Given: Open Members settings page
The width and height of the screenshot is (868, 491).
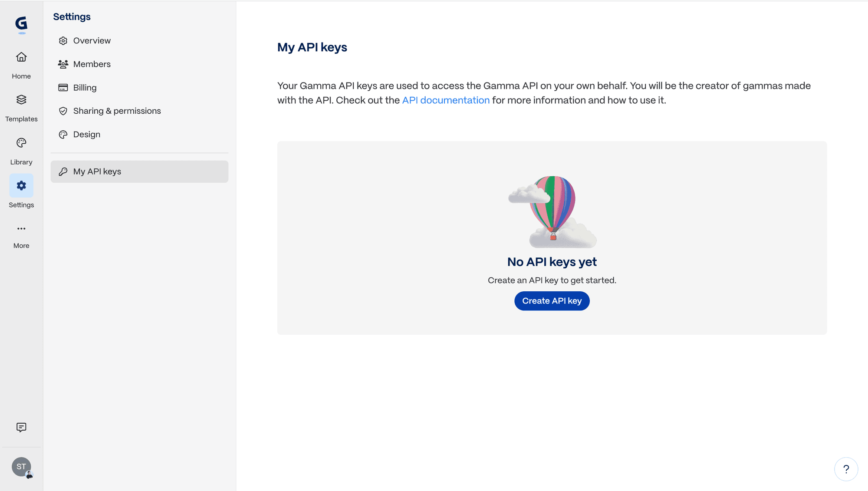Looking at the screenshot, I should 92,64.
